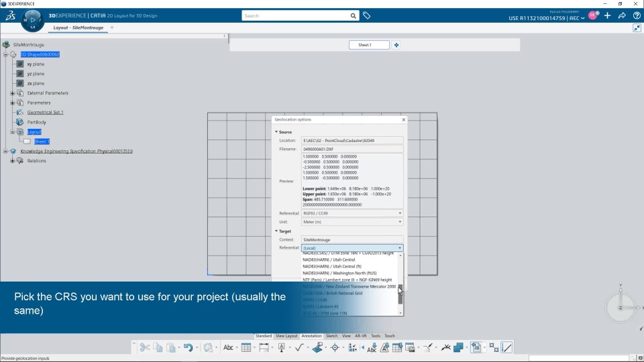Screen dimensions: 644x362
Task: Click the search magnifier icon
Action: 354,15
